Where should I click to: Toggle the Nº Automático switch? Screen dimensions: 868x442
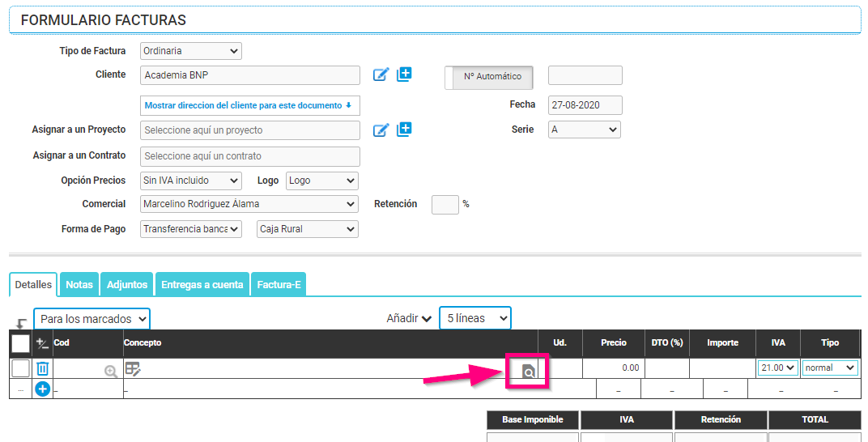489,77
